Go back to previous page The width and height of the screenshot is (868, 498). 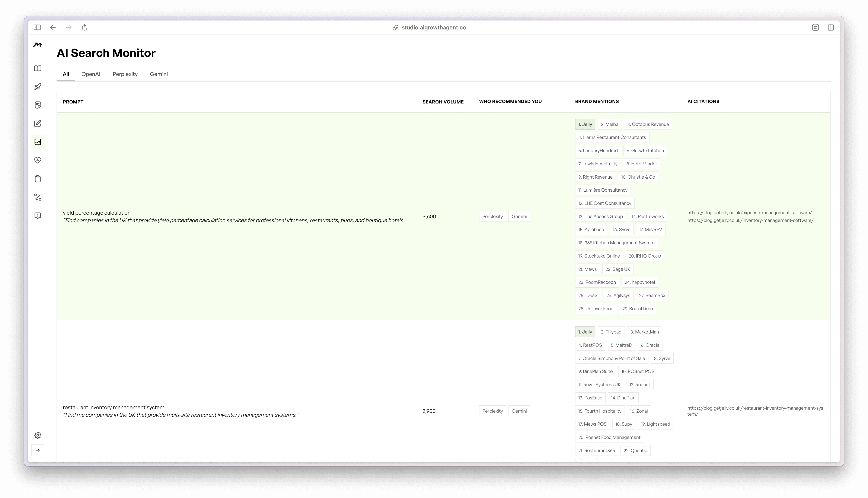pyautogui.click(x=53, y=27)
